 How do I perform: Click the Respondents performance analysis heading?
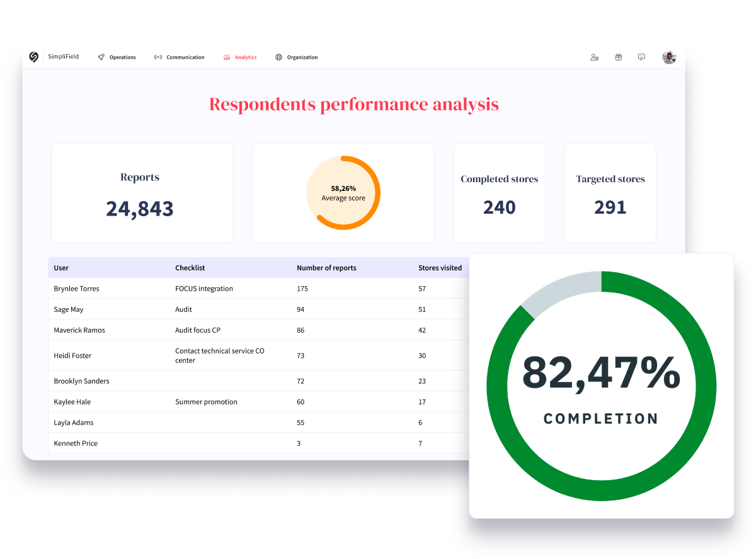[354, 104]
